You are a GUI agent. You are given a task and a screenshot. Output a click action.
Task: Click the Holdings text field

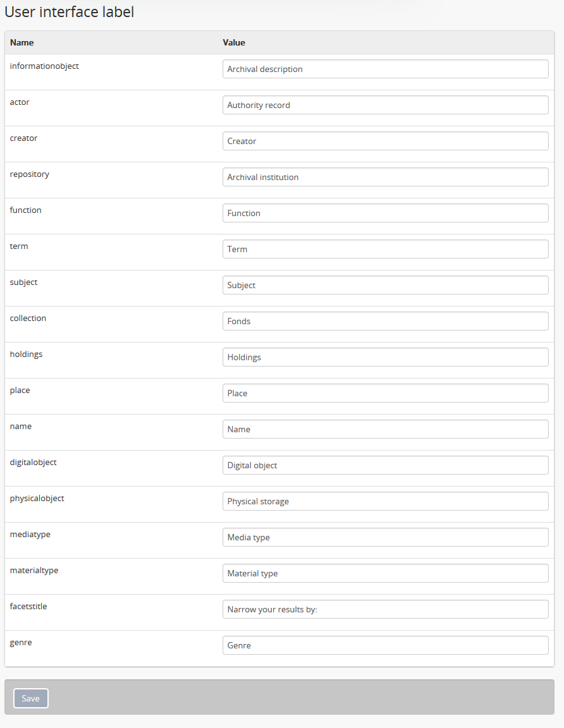point(385,357)
